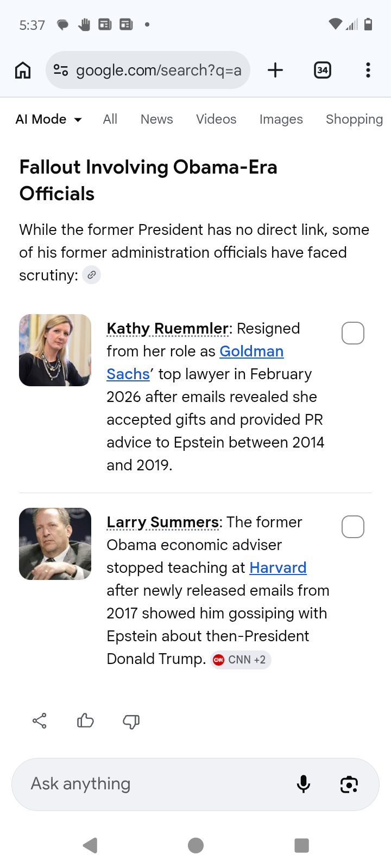Open the Goldman Sachs link

[x=251, y=352]
